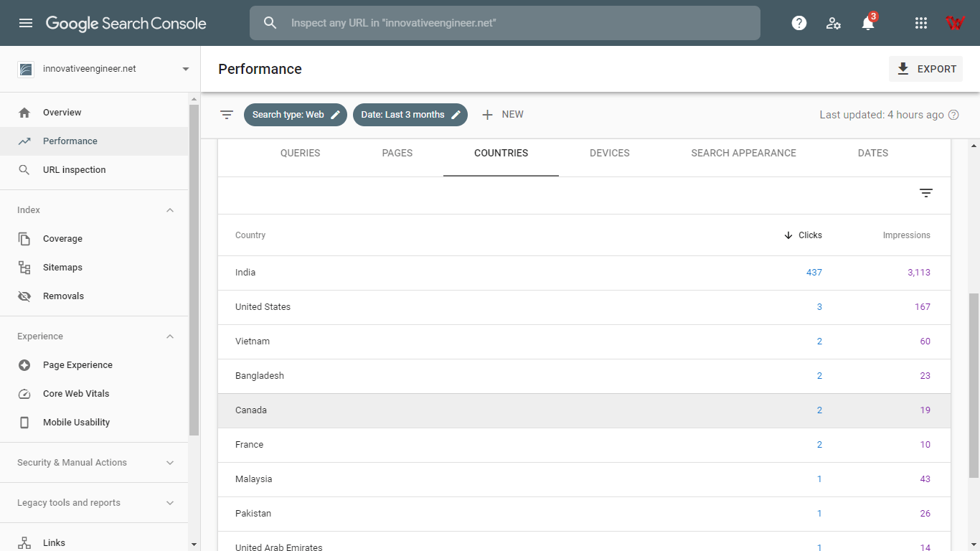Select the United States row
980x551 pixels.
pyautogui.click(x=584, y=307)
